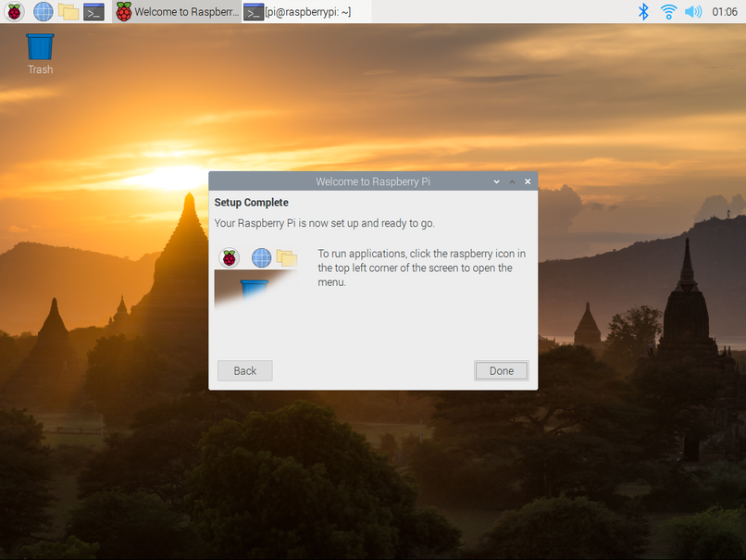746x560 pixels.
Task: Click the illustration thumbnail in the dialog
Action: 258,279
